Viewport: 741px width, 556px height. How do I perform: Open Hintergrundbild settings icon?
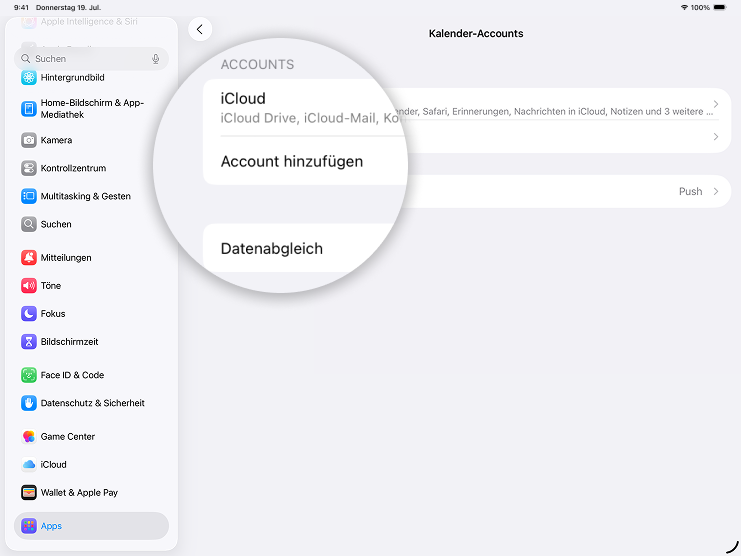click(x=29, y=78)
